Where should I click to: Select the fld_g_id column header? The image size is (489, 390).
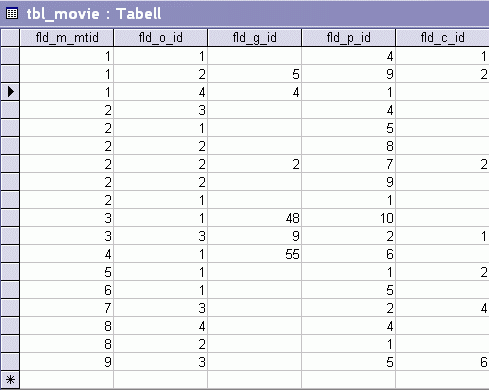coord(255,38)
